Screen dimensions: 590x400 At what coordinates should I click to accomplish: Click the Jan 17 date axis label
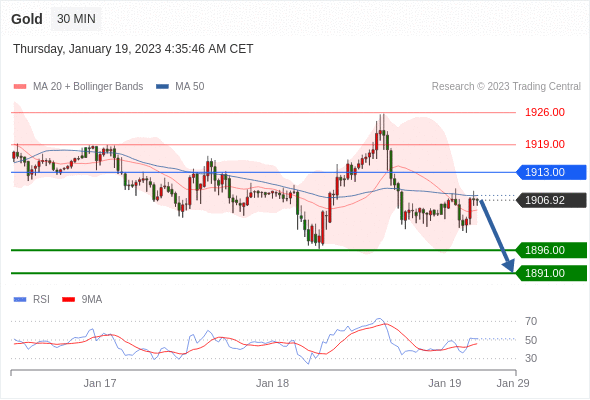100,383
